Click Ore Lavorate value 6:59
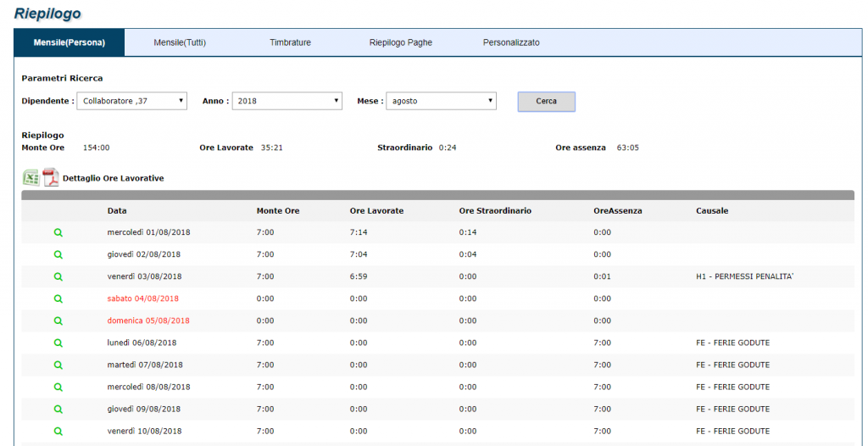868x446 pixels. coord(359,276)
